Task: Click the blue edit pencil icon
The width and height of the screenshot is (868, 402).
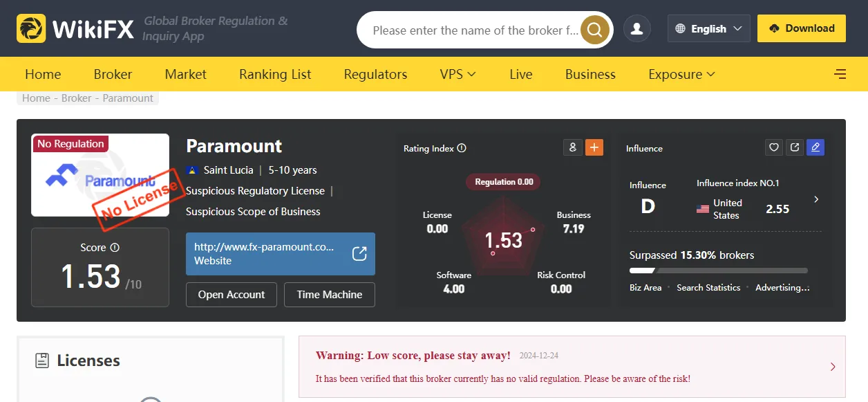Action: [x=815, y=147]
